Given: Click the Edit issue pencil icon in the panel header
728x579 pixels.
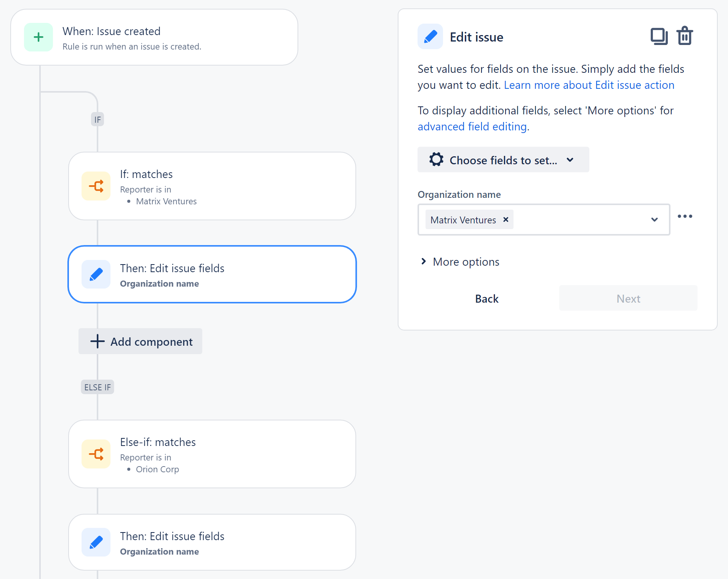Looking at the screenshot, I should tap(430, 36).
